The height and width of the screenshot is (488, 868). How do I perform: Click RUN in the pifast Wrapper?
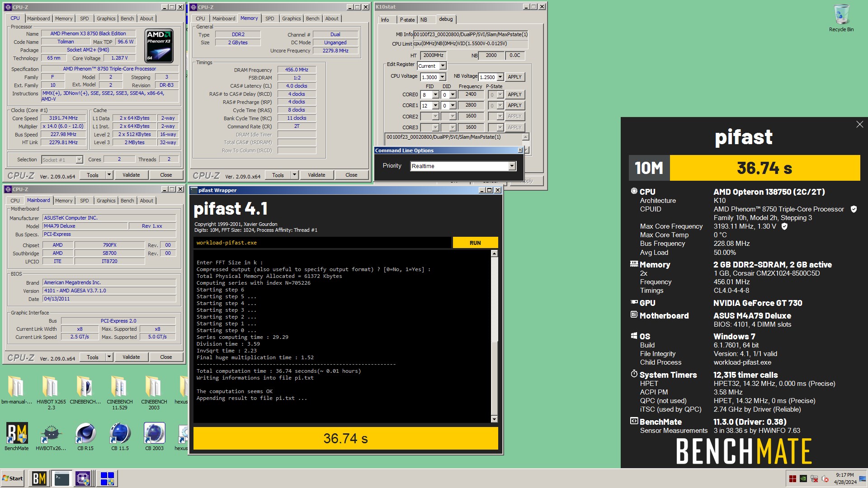(475, 243)
